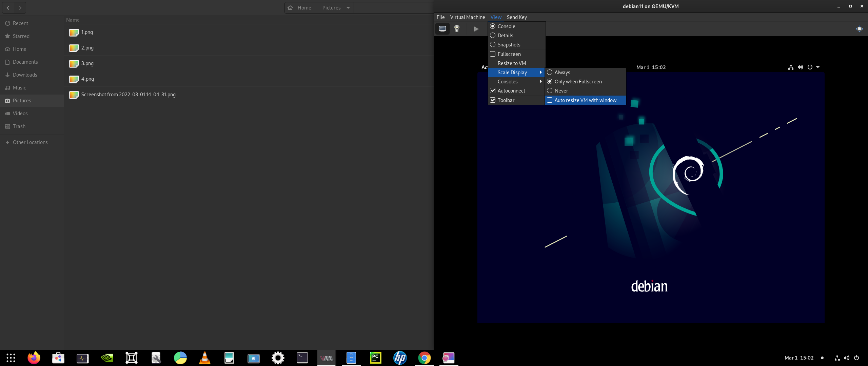The height and width of the screenshot is (366, 868).
Task: Go to Home in path bar
Action: (x=300, y=8)
